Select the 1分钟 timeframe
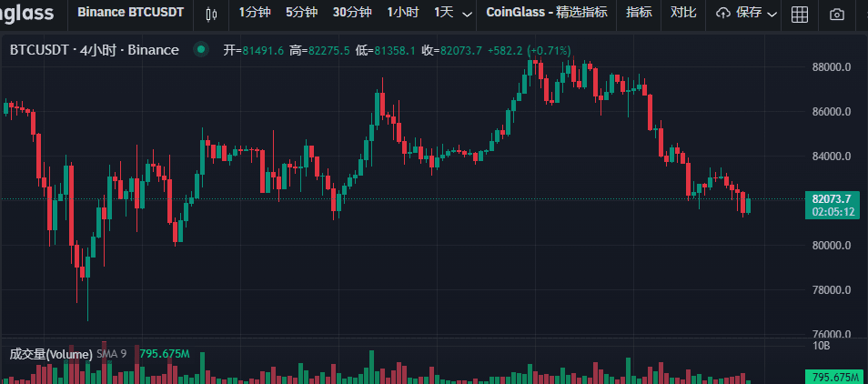868x384 pixels. pyautogui.click(x=254, y=13)
